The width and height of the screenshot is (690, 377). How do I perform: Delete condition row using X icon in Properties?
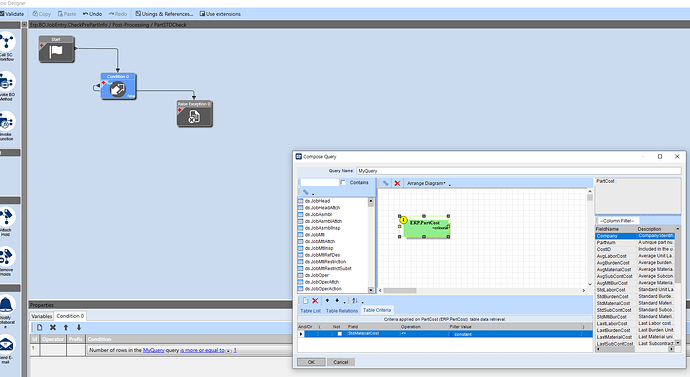pyautogui.click(x=53, y=327)
